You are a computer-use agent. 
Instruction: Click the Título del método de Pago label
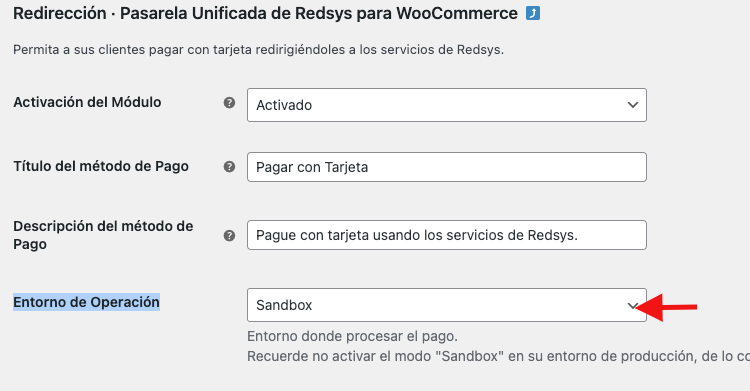coord(101,166)
